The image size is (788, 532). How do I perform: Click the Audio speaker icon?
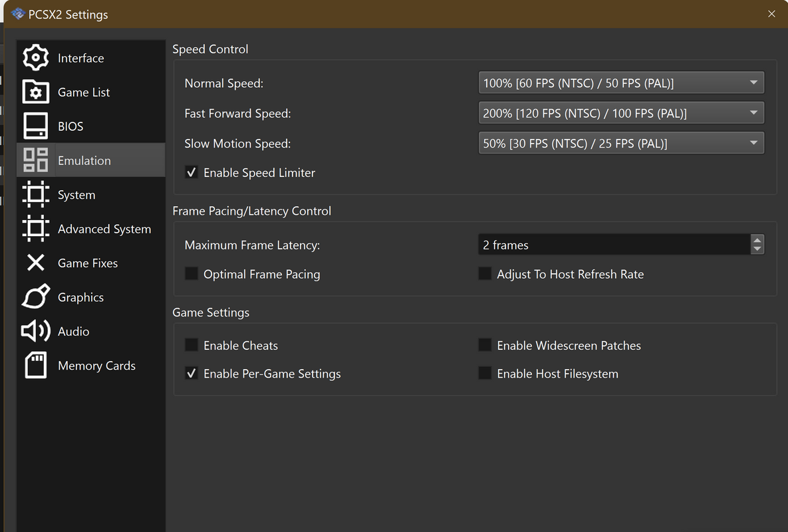36,331
